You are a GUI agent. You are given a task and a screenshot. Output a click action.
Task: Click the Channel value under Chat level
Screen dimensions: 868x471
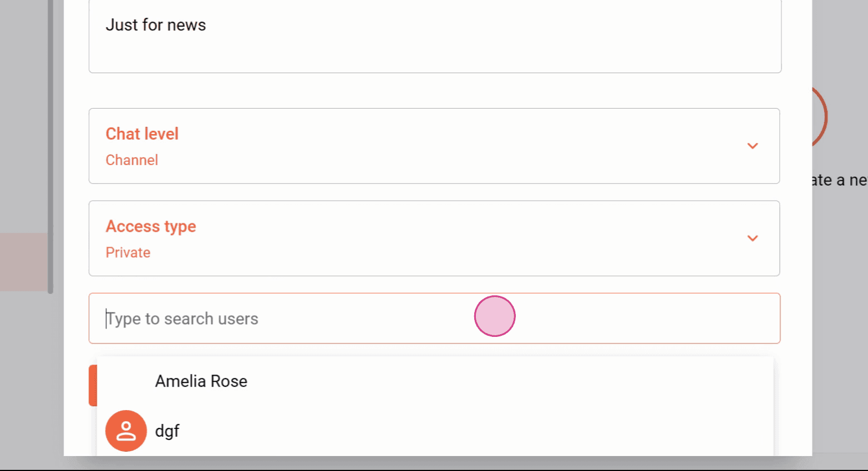(131, 160)
